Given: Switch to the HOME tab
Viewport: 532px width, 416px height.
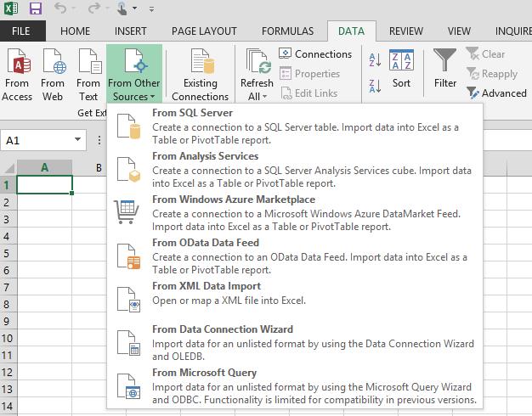Looking at the screenshot, I should pos(75,31).
